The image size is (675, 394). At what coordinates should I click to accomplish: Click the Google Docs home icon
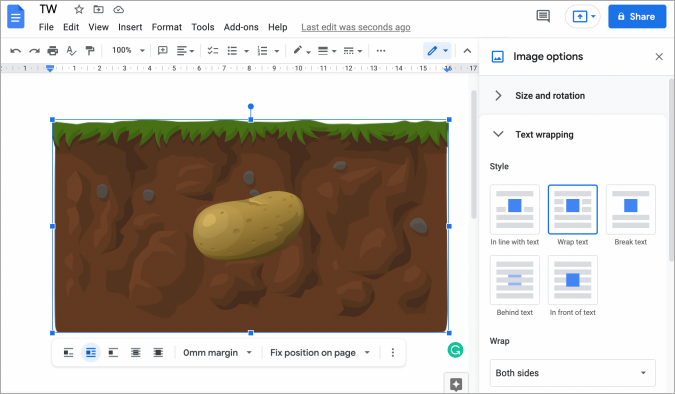[x=16, y=17]
